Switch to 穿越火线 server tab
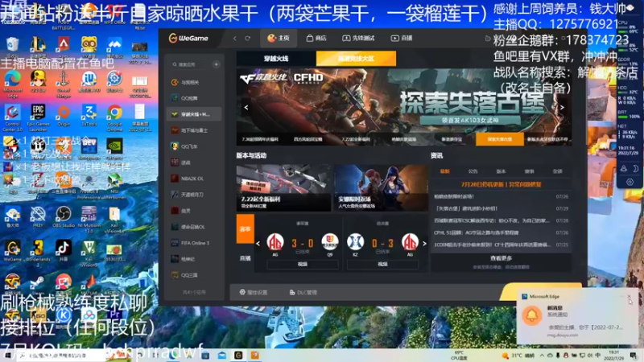This screenshot has width=644, height=362. tap(276, 59)
